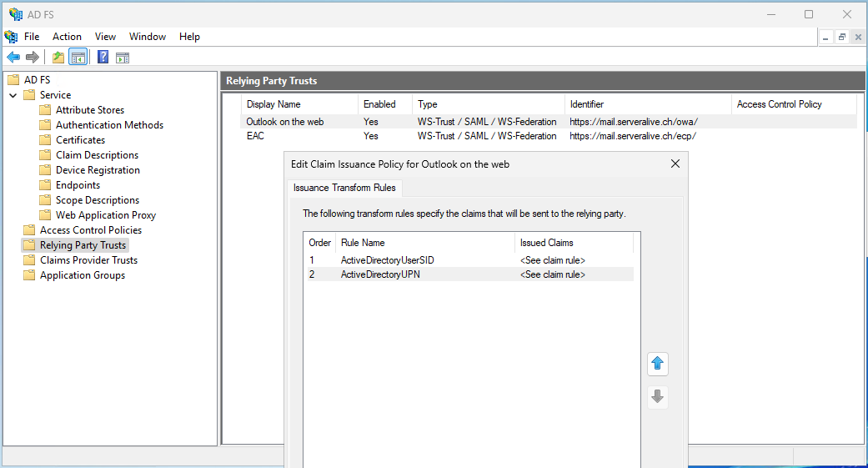Select the Service tree item
Viewport: 868px width, 468px height.
click(x=55, y=95)
